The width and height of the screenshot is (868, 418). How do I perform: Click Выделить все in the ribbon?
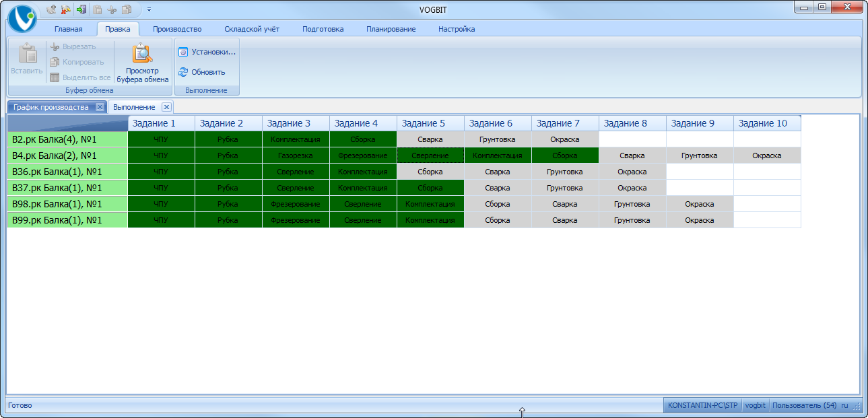tap(80, 77)
